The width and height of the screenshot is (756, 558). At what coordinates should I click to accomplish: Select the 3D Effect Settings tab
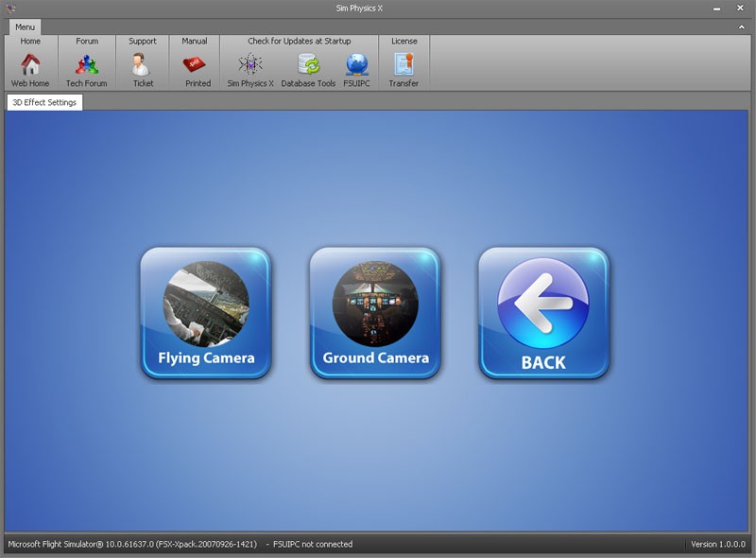click(44, 102)
